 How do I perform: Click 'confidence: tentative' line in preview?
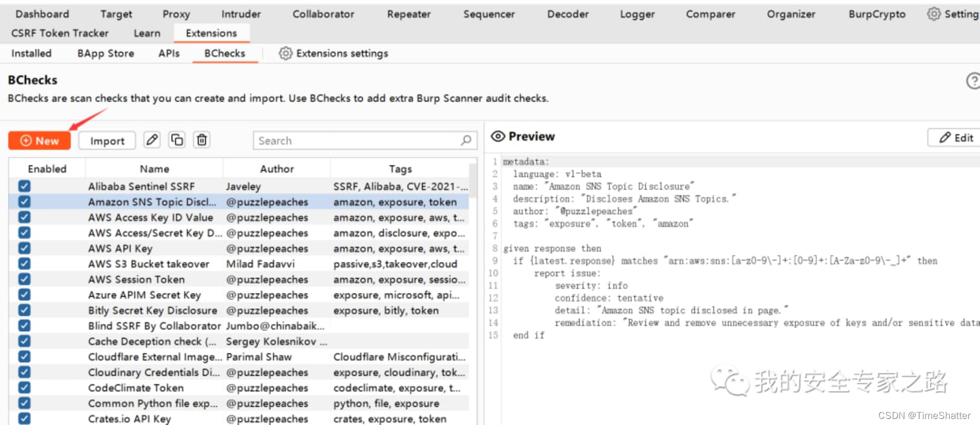click(609, 298)
